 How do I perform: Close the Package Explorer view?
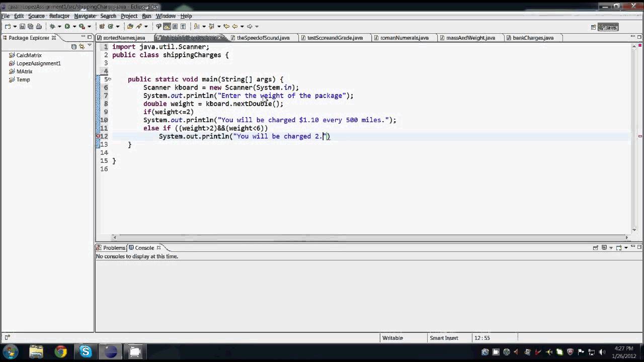(54, 38)
